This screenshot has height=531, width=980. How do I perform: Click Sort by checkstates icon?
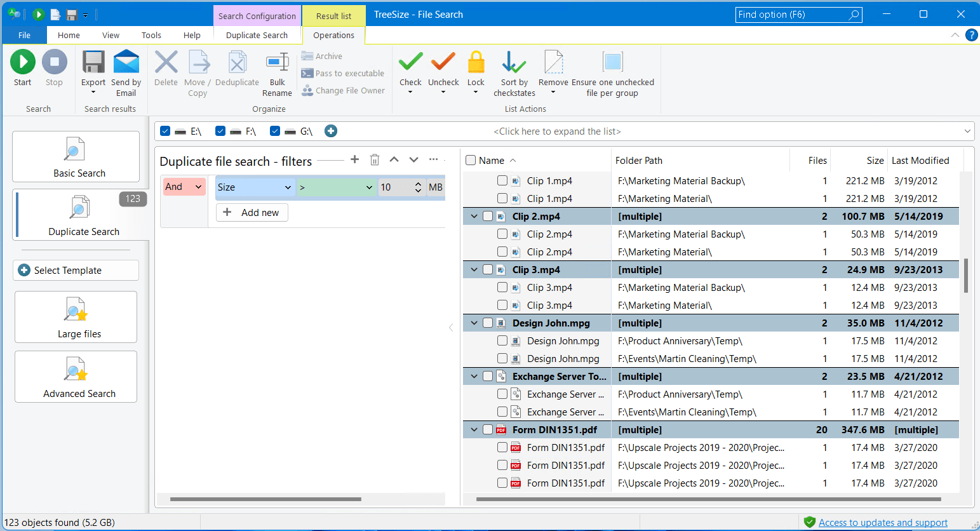(514, 62)
